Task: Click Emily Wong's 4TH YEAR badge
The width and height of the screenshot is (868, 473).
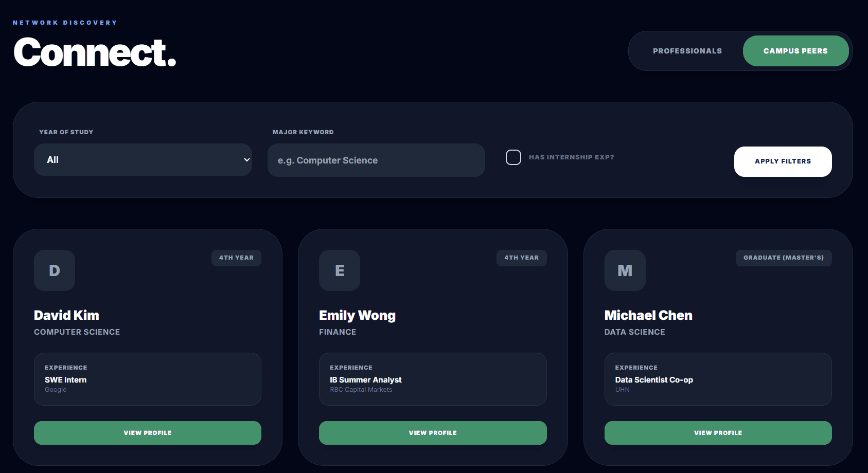Action: pyautogui.click(x=521, y=258)
